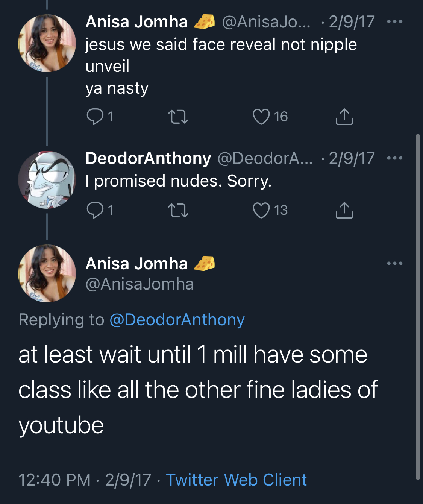Open the @DeodorAnthony mention link
423x504 pixels.
pyautogui.click(x=177, y=320)
